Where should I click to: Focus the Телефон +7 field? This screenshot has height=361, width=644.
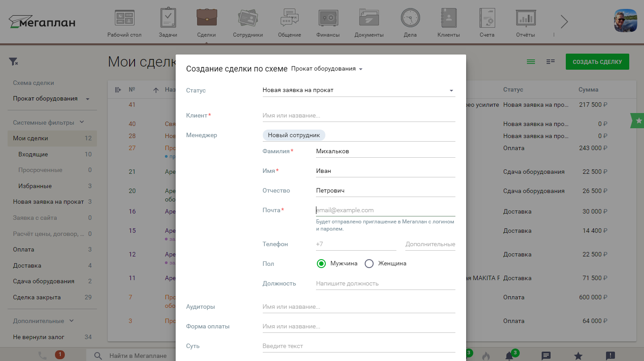[x=356, y=244]
